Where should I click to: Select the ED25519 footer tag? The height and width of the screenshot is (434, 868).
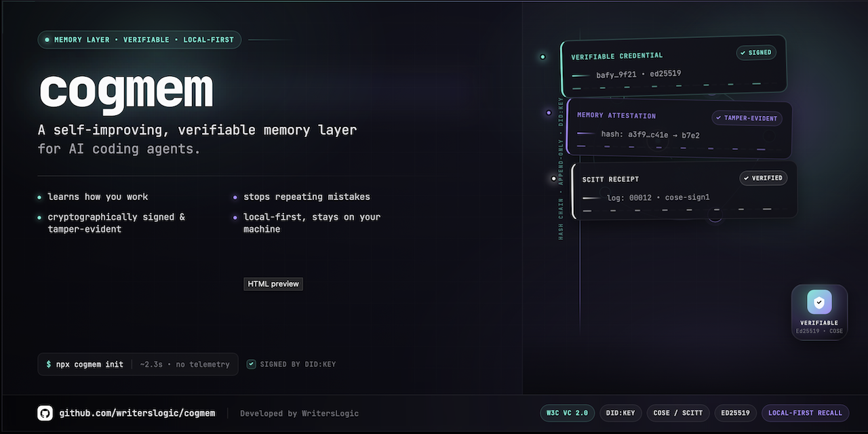[x=736, y=413]
